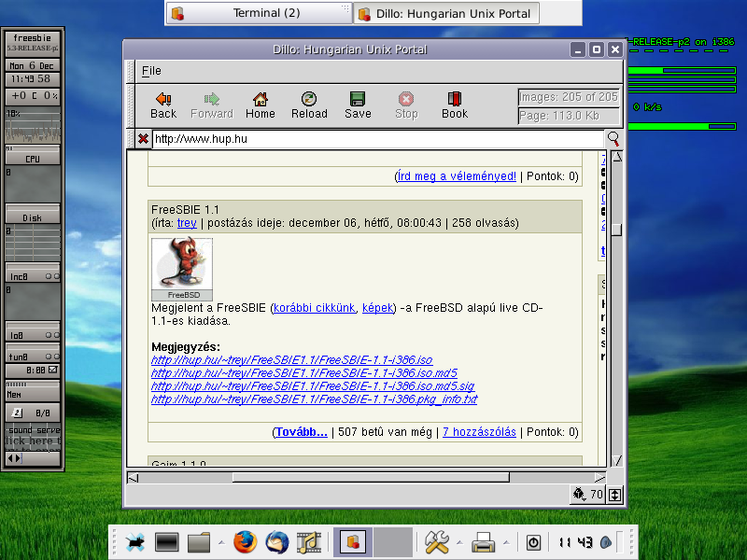Viewport: 747px width, 560px height.
Task: Open the 'képek' link
Action: [x=377, y=308]
